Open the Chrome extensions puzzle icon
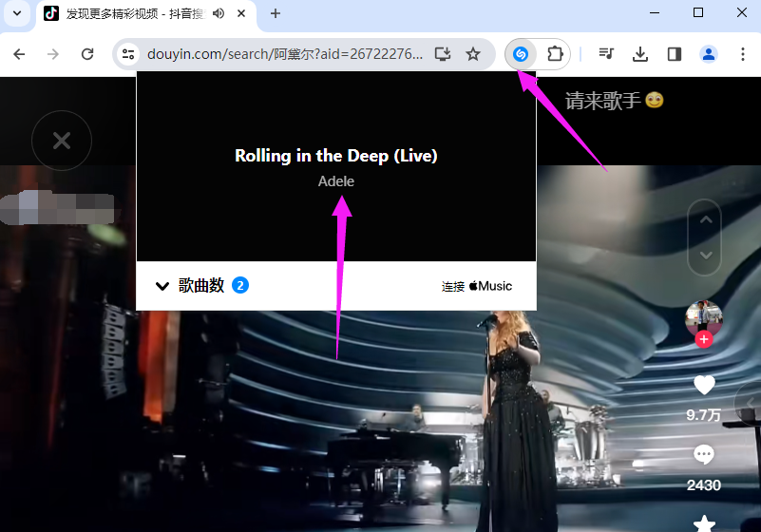 tap(554, 54)
